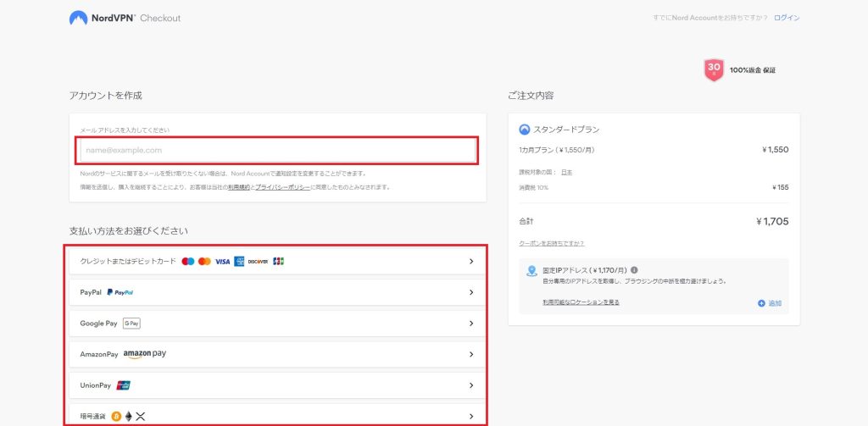
Task: Click the スタンダードプラン plan name
Action: (x=566, y=130)
